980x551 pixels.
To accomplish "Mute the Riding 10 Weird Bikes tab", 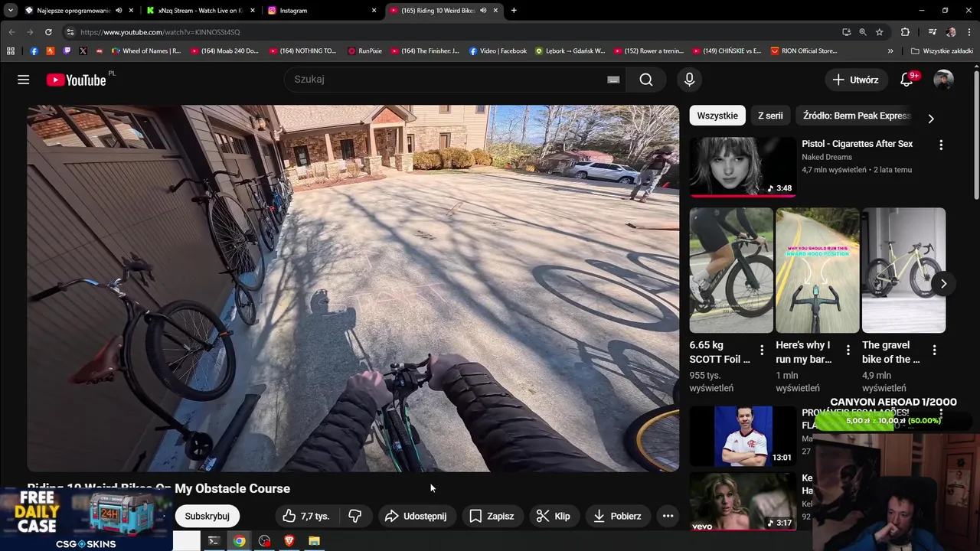I will (x=483, y=11).
